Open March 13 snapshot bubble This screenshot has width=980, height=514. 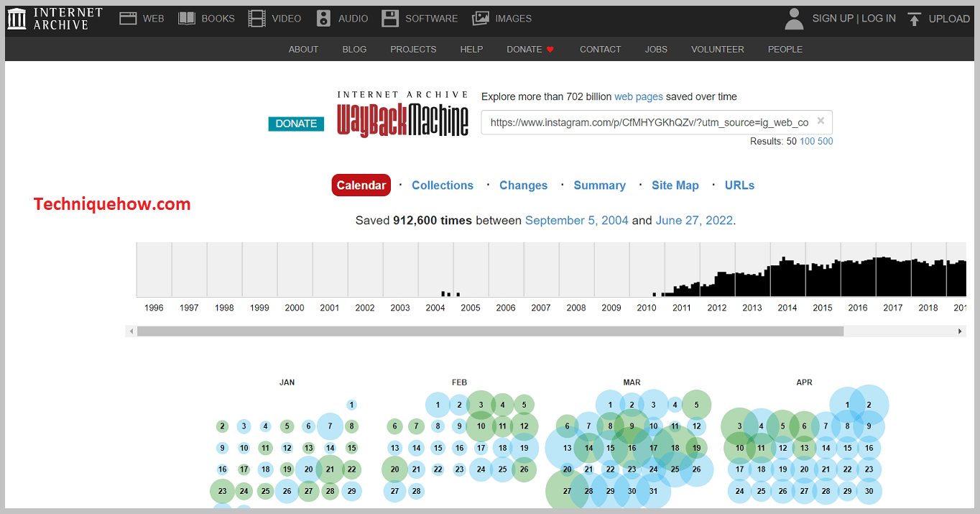[x=567, y=448]
